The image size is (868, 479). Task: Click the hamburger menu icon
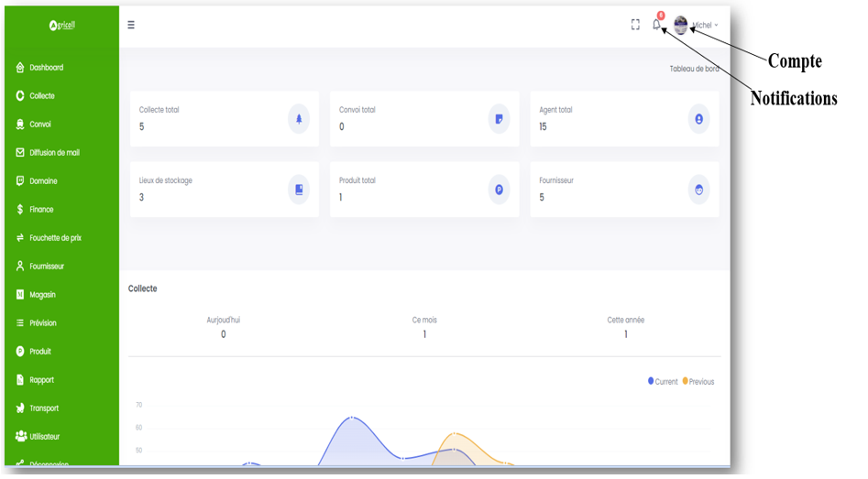click(131, 25)
